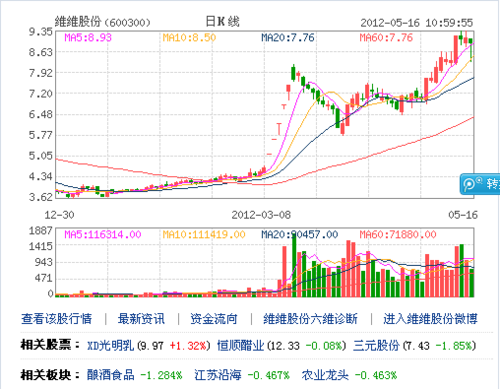Click the volume MA5:116314.00 label
The height and width of the screenshot is (389, 500).
pyautogui.click(x=103, y=234)
